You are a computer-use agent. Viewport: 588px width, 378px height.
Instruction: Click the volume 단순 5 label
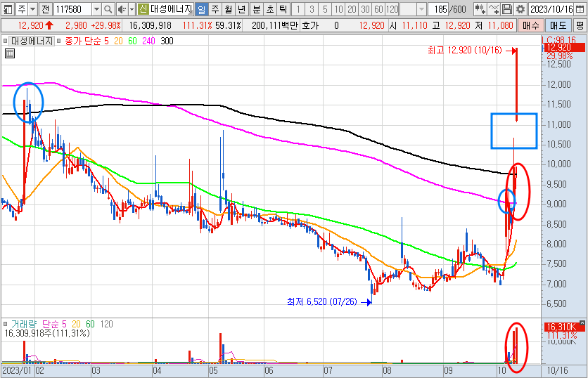54,324
